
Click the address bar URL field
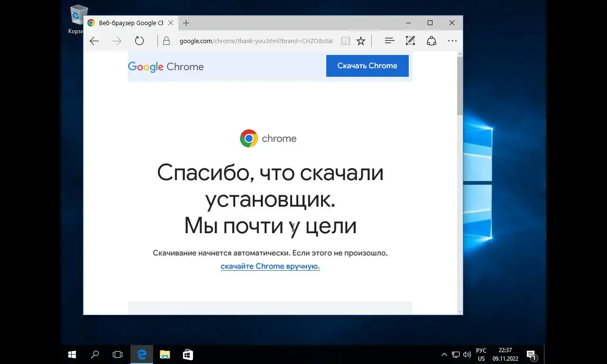pyautogui.click(x=256, y=41)
